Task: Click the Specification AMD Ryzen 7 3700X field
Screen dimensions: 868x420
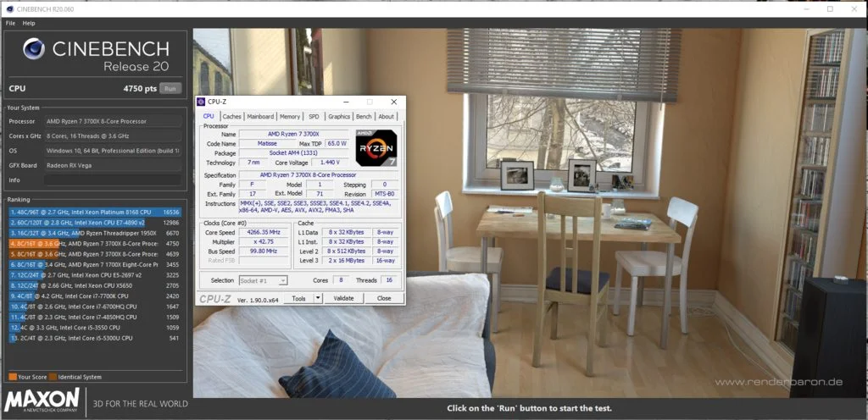Action: tap(319, 175)
